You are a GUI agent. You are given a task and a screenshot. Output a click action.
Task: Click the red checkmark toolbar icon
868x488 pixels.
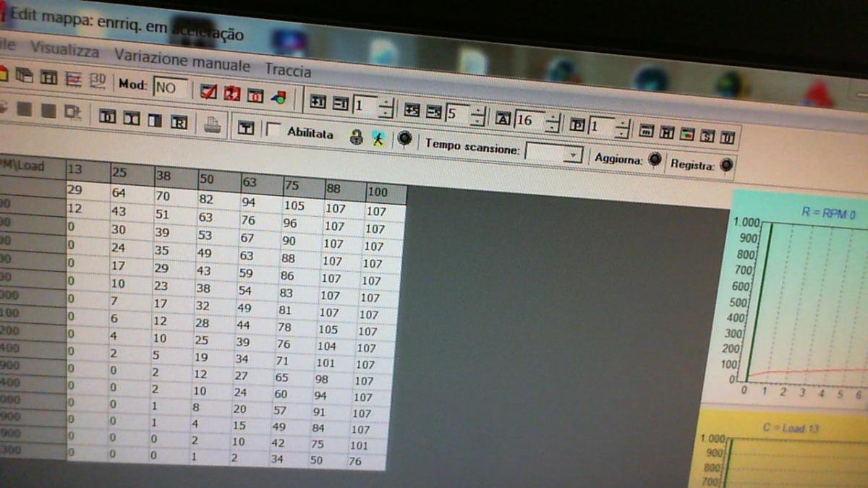click(209, 91)
